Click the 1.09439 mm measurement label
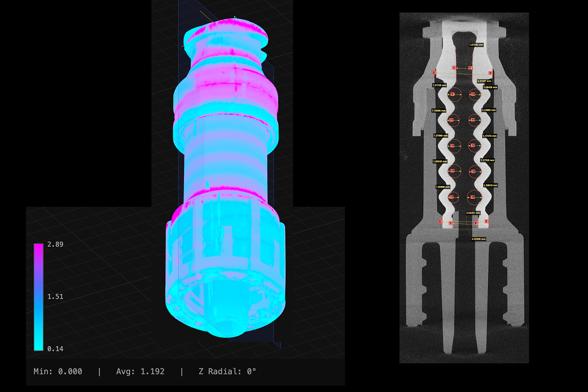Viewport: 588px width, 392px height. pyautogui.click(x=490, y=87)
